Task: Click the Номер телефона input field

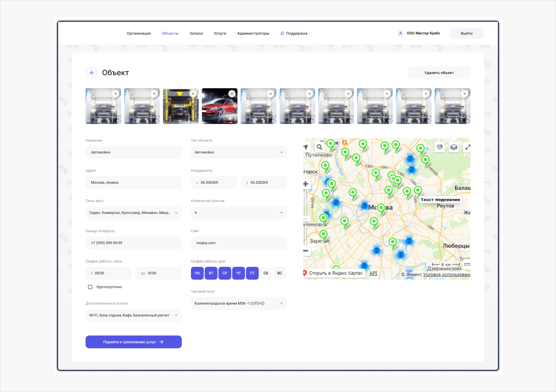Action: click(134, 243)
